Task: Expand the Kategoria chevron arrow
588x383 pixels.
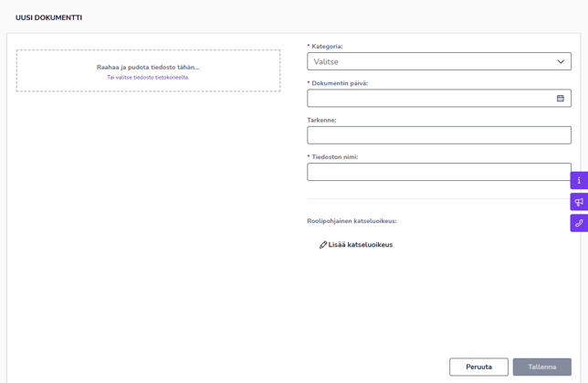Action: click(x=561, y=62)
